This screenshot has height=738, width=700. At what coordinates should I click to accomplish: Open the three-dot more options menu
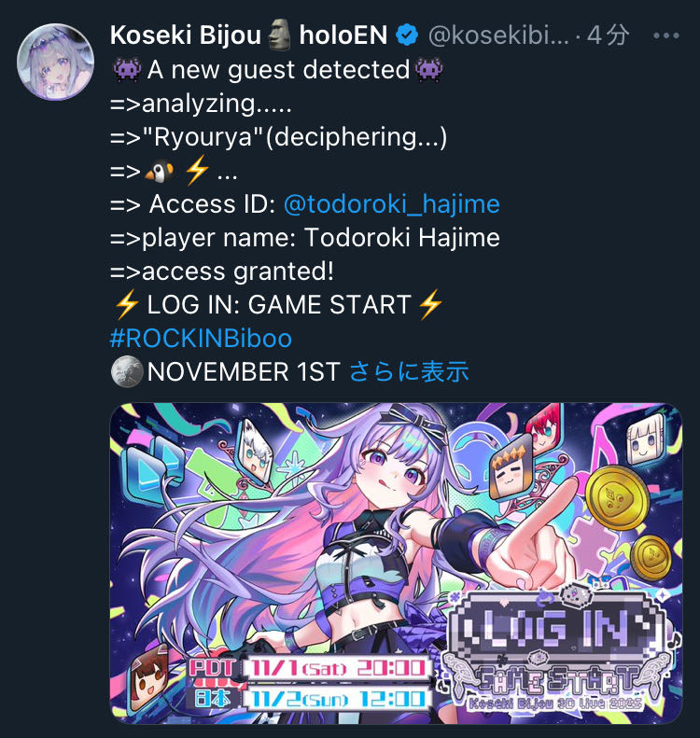[x=665, y=35]
